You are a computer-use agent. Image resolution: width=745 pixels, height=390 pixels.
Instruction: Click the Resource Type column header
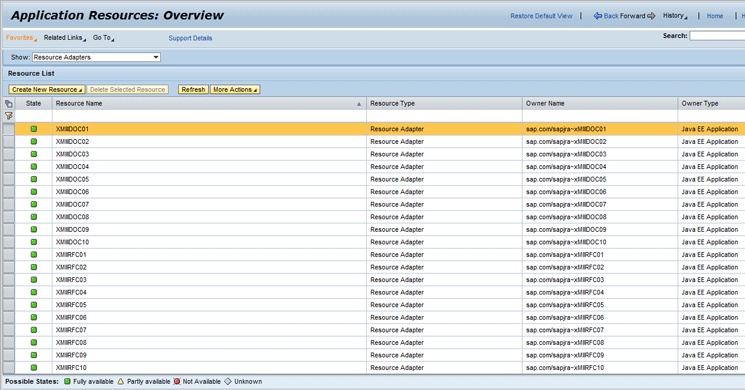pos(444,104)
